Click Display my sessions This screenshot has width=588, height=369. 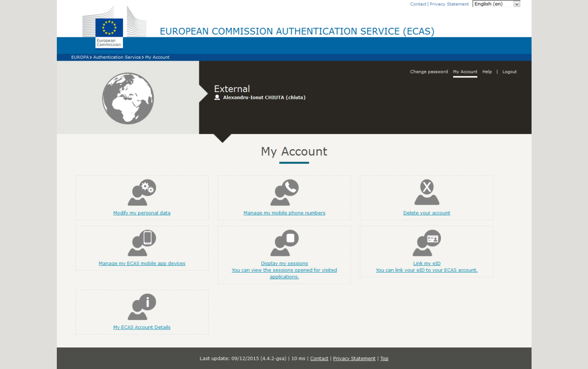[x=284, y=263]
